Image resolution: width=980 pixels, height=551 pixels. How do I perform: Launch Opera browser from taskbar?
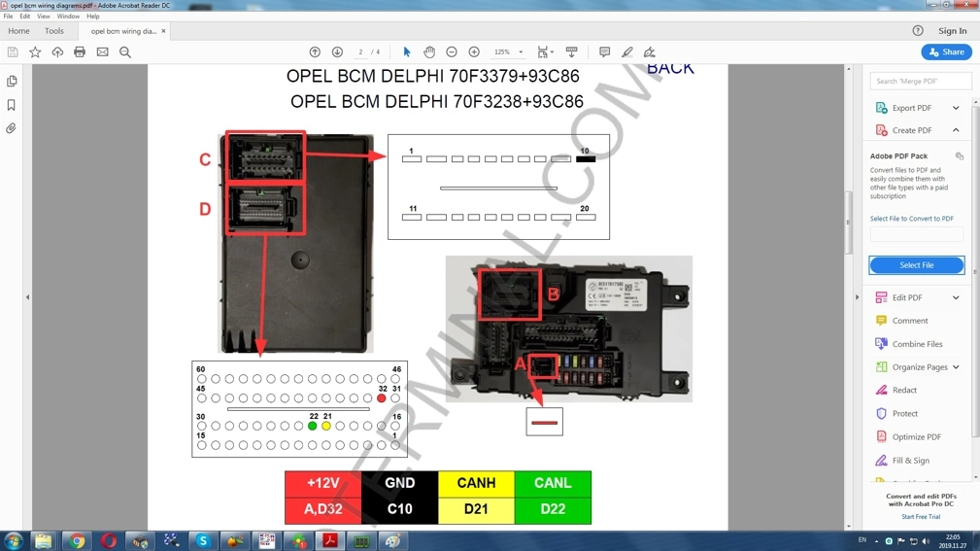click(109, 541)
